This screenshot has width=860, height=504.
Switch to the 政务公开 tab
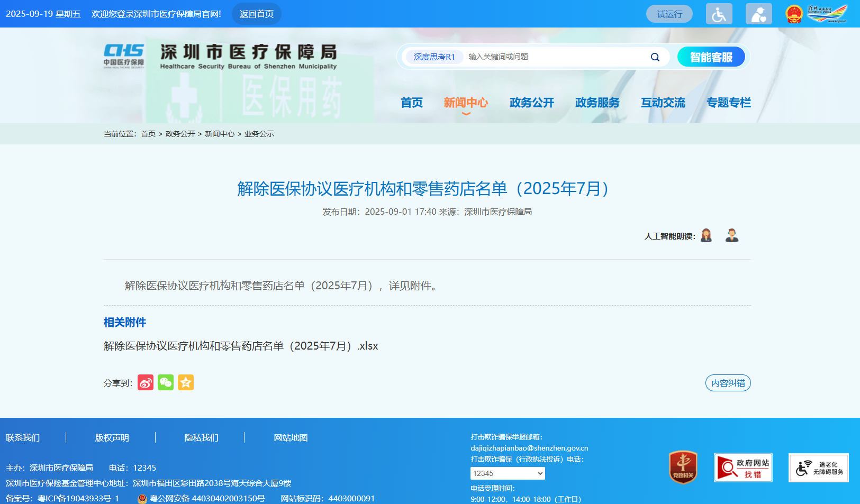click(531, 103)
